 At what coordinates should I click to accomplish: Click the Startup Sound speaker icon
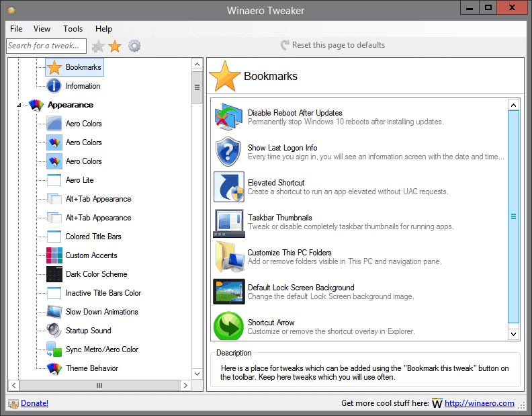pos(54,331)
